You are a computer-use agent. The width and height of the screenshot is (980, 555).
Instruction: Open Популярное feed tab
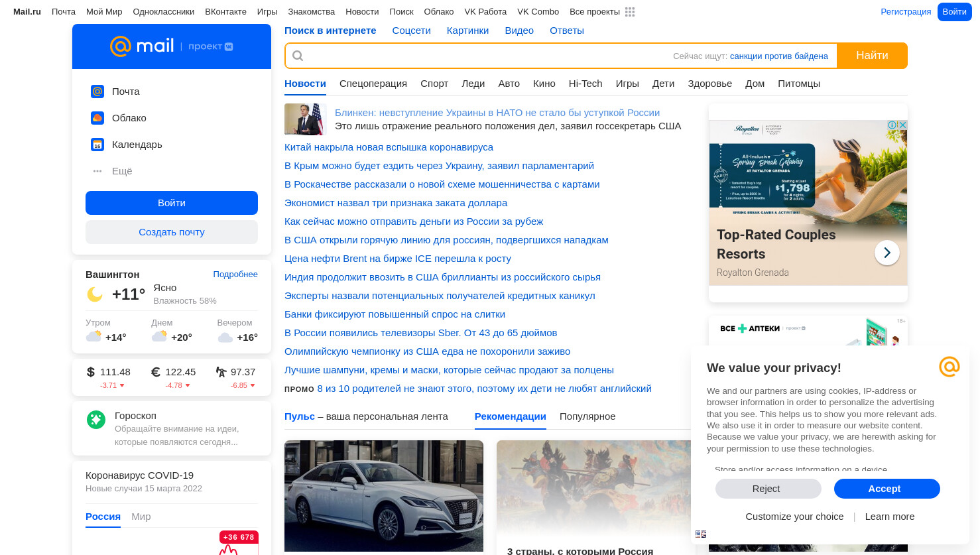coord(587,416)
